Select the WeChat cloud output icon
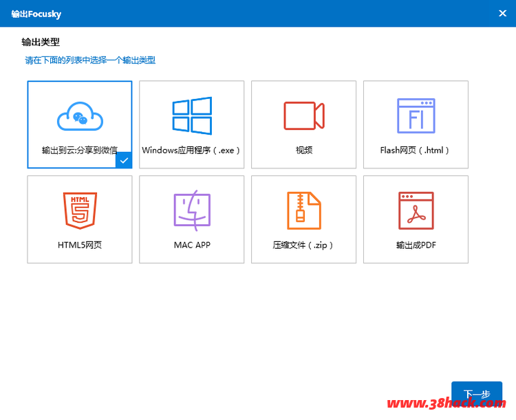This screenshot has width=516, height=420. tap(80, 116)
